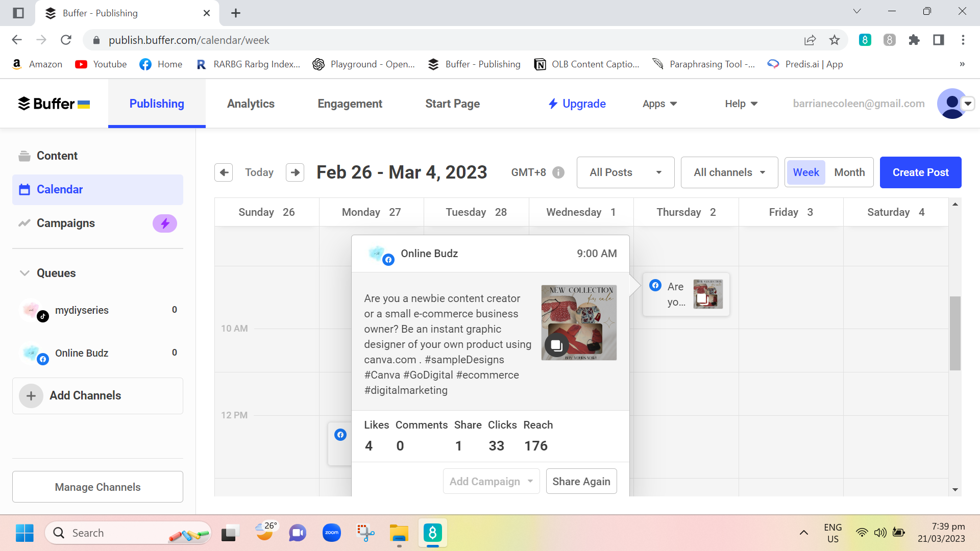Switch calendar to Month view

click(849, 172)
